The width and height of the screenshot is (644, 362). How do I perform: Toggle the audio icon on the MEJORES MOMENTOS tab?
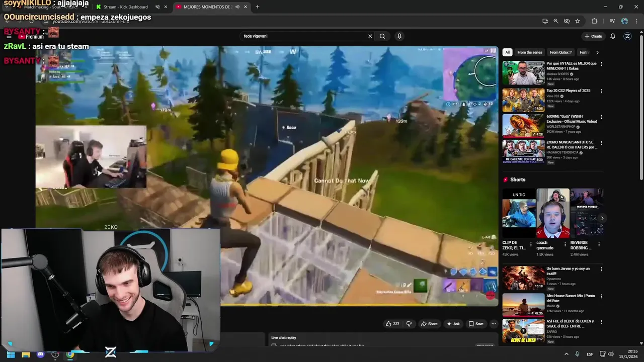coord(236,7)
